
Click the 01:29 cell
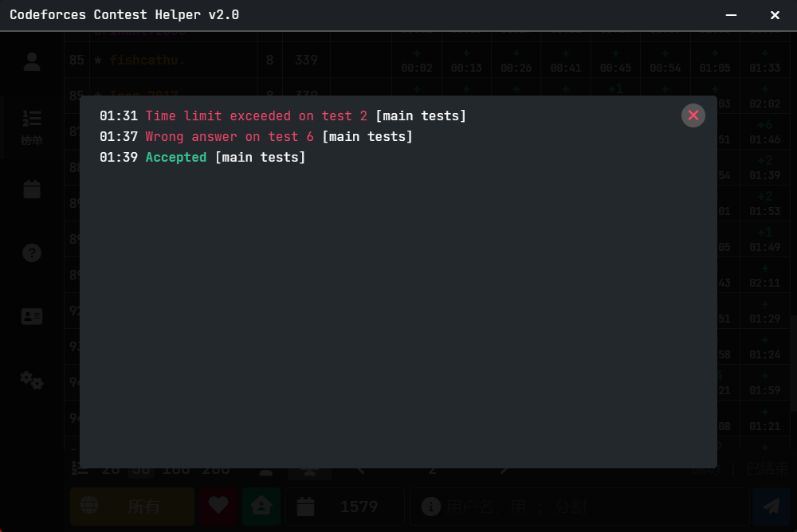click(765, 311)
